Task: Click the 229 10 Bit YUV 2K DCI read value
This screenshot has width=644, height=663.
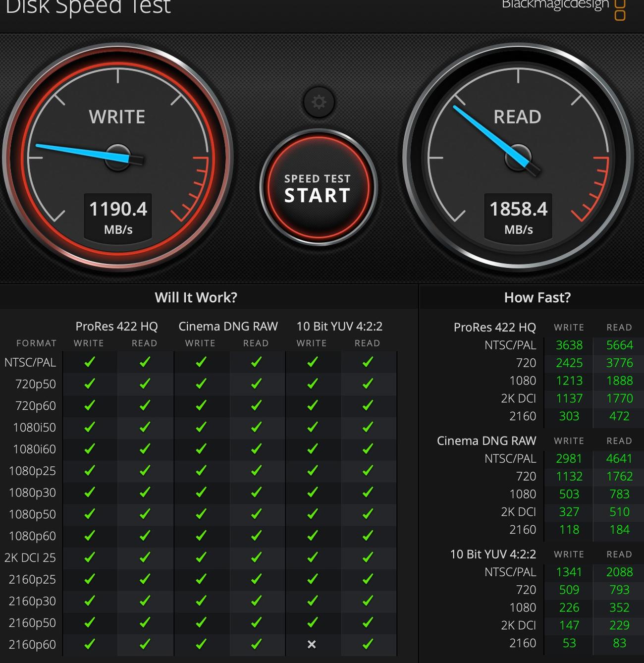Action: (620, 625)
